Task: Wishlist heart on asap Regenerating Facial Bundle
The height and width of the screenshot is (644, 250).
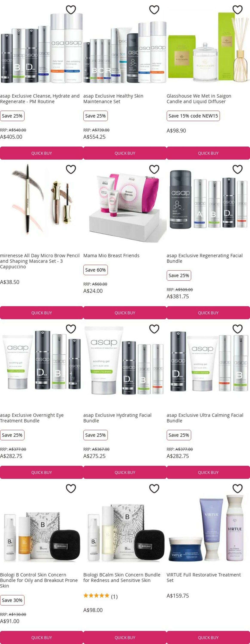Action: pyautogui.click(x=238, y=169)
